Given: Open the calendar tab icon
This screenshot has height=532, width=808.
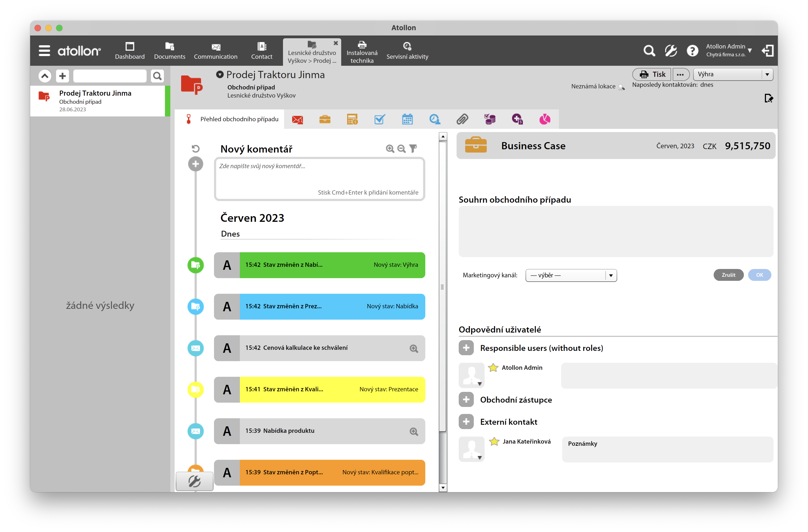Looking at the screenshot, I should [x=407, y=119].
